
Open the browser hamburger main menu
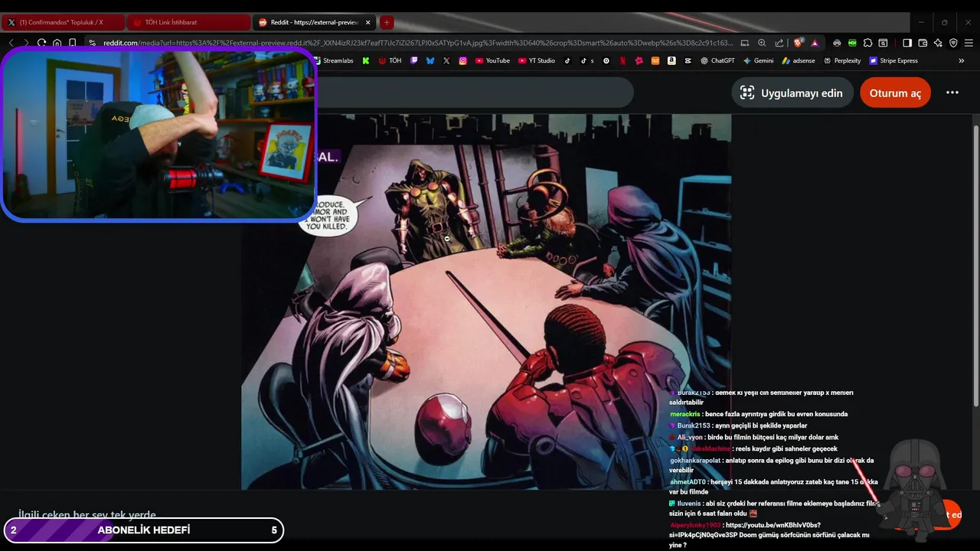click(x=969, y=43)
